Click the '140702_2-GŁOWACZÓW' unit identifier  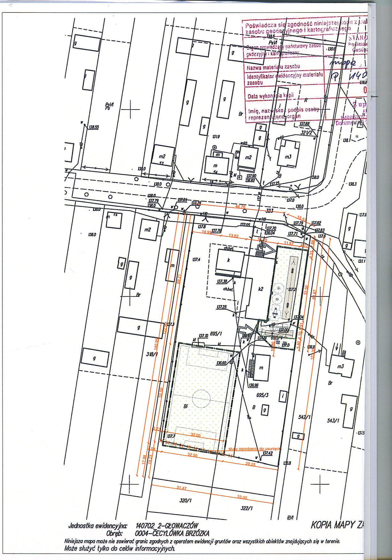(167, 525)
